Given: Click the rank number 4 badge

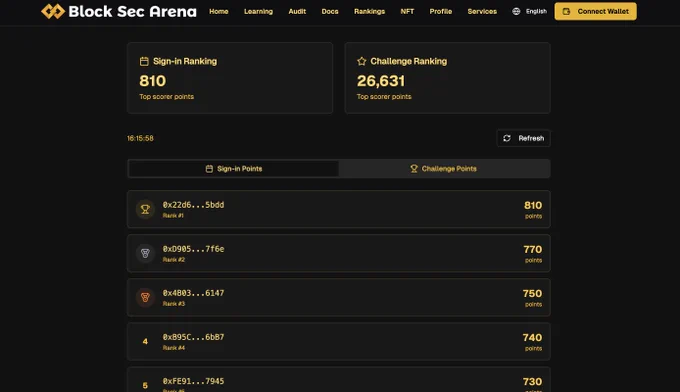Looking at the screenshot, I should click(x=145, y=341).
